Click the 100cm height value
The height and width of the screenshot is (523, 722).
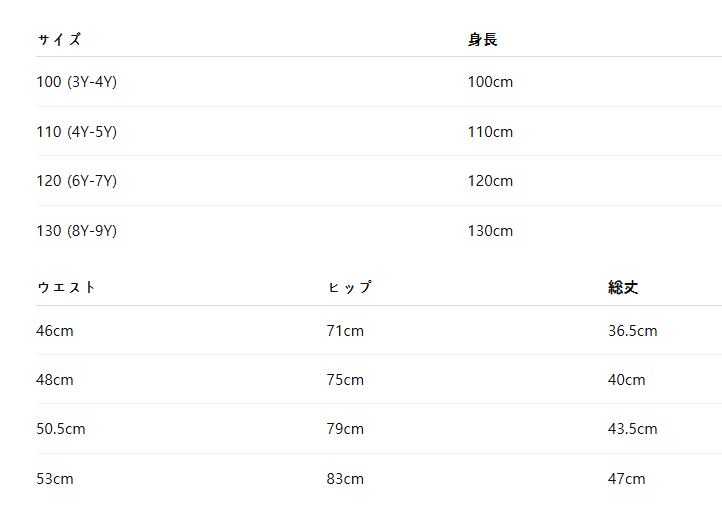(490, 82)
